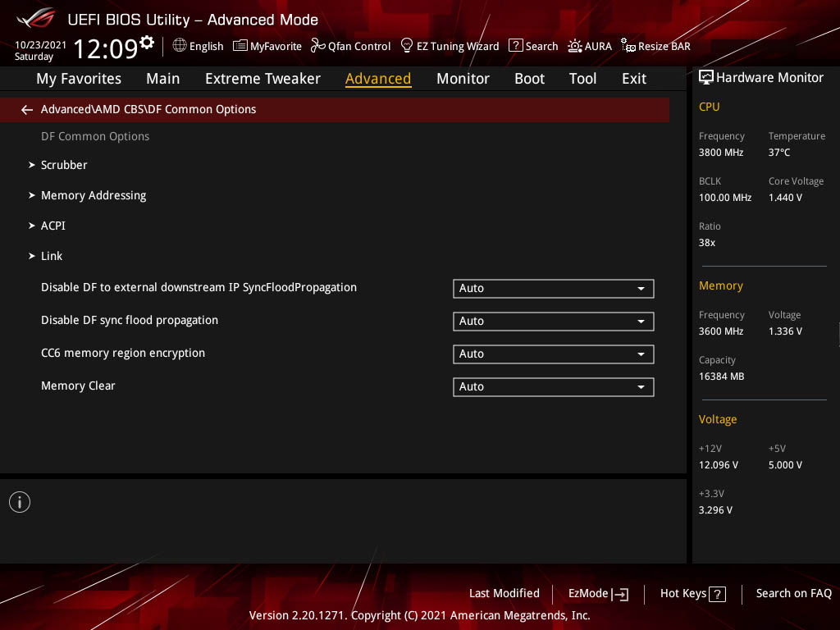Image resolution: width=840 pixels, height=630 pixels.
Task: Open the CC6 memory region encryption dropdown
Action: pyautogui.click(x=554, y=354)
